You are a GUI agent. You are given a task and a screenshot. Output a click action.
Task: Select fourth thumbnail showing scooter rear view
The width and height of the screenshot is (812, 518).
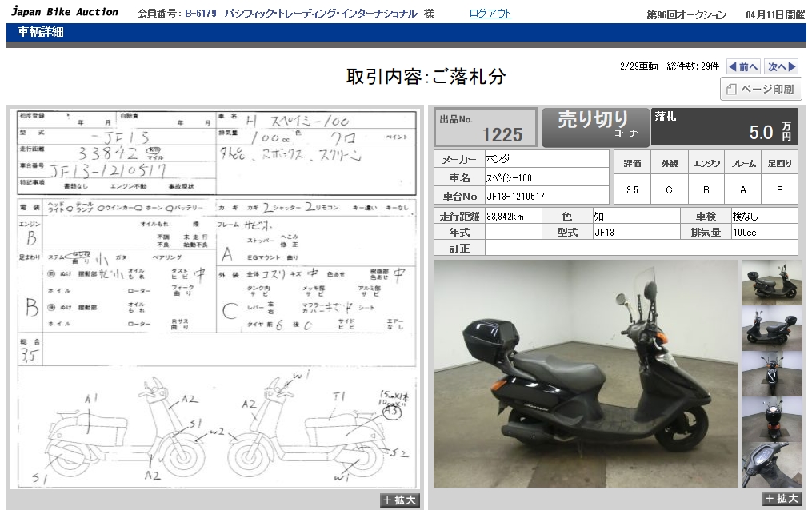pyautogui.click(x=772, y=419)
